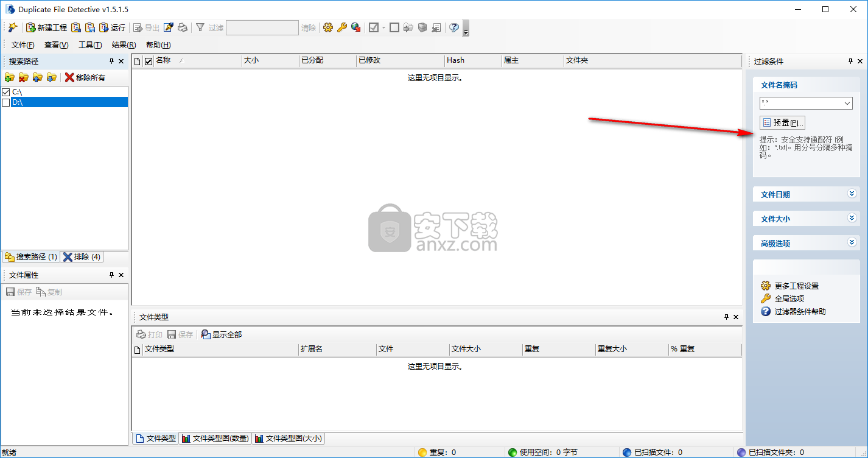Click the 清除 clear filter button
868x458 pixels.
click(x=309, y=27)
